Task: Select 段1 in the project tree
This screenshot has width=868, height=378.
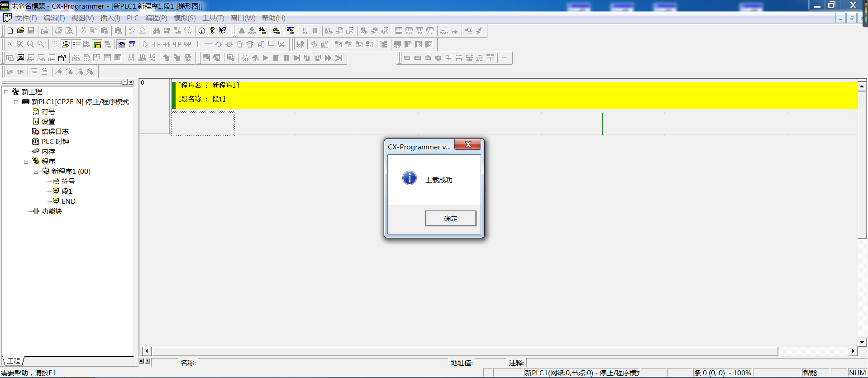Action: coord(67,191)
